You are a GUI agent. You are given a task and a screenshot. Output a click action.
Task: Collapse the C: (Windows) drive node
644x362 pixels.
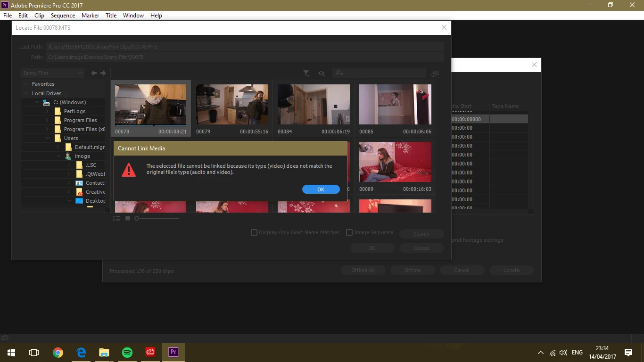point(37,102)
